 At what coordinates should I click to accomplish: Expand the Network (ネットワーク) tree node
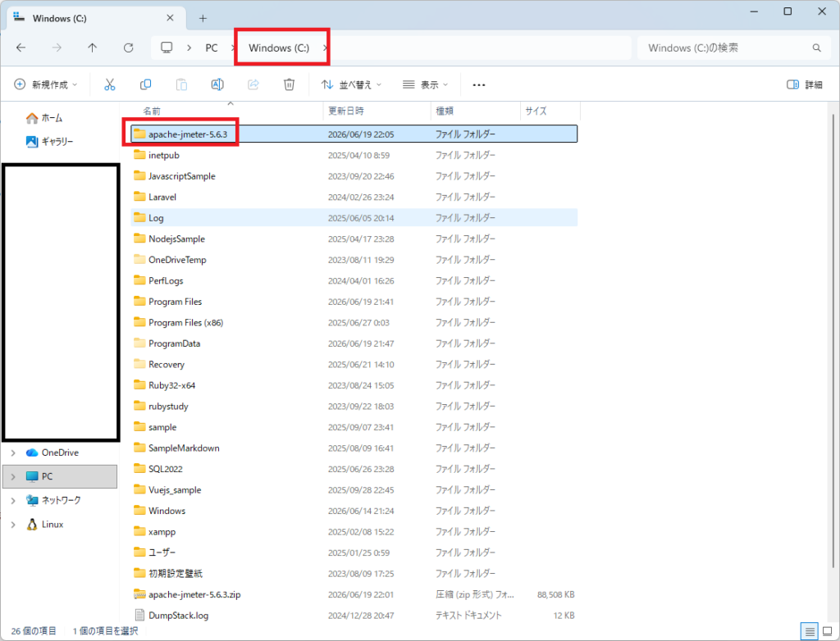coord(13,501)
